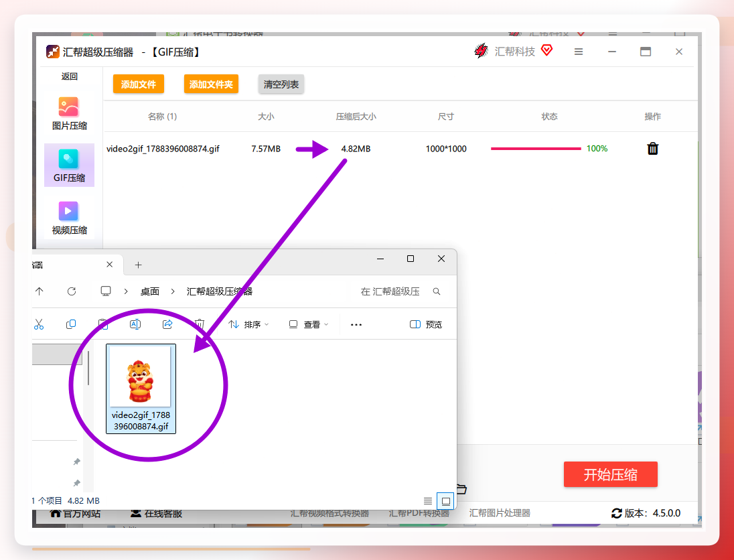This screenshot has width=734, height=560.
Task: Click the 1000*1000 dimension value
Action: [446, 149]
